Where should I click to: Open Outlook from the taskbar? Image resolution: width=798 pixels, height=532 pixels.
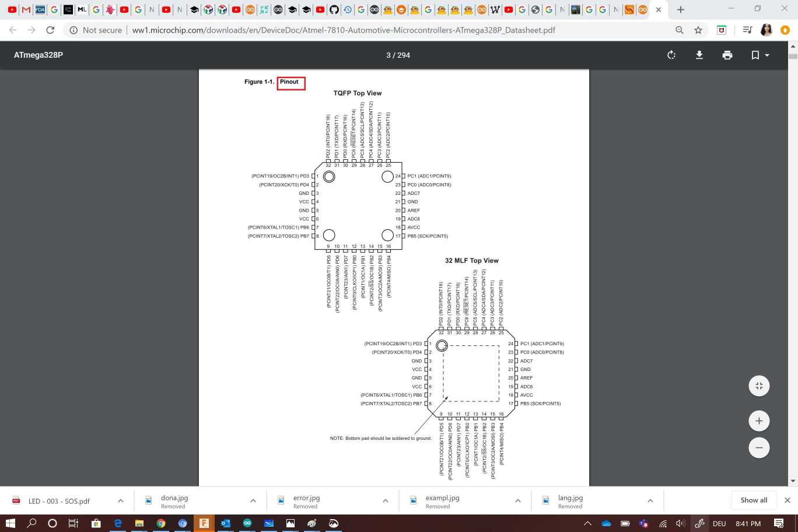(x=226, y=523)
